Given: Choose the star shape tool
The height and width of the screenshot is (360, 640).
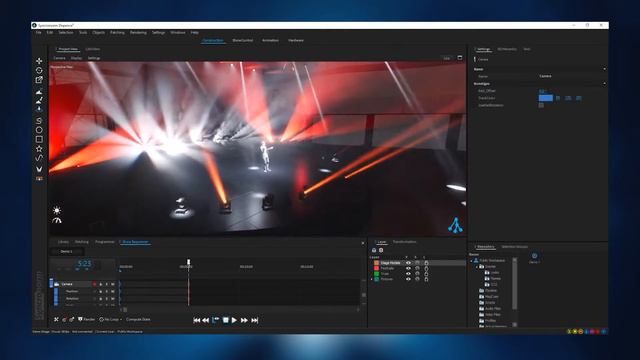Looking at the screenshot, I should [x=39, y=149].
